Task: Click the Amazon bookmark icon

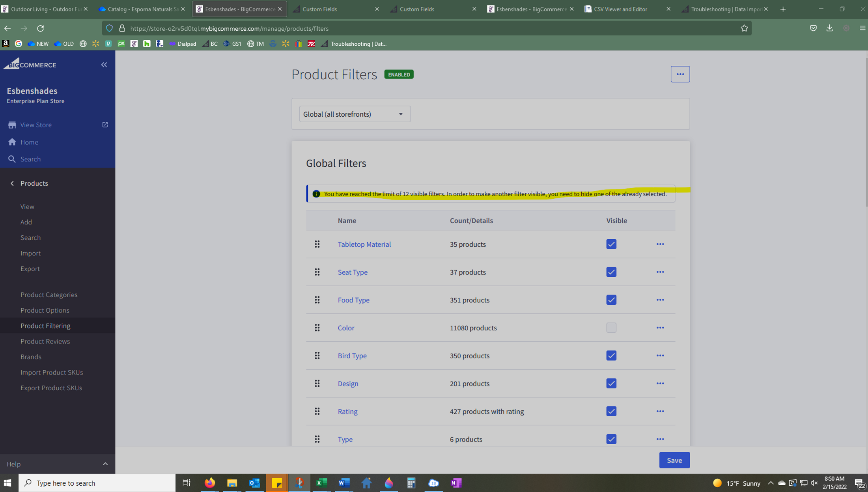Action: pos(6,44)
